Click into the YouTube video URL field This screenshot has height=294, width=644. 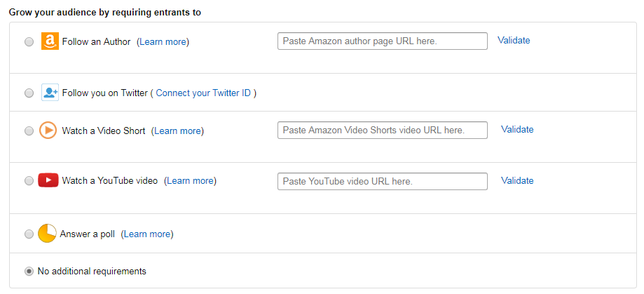pyautogui.click(x=382, y=181)
